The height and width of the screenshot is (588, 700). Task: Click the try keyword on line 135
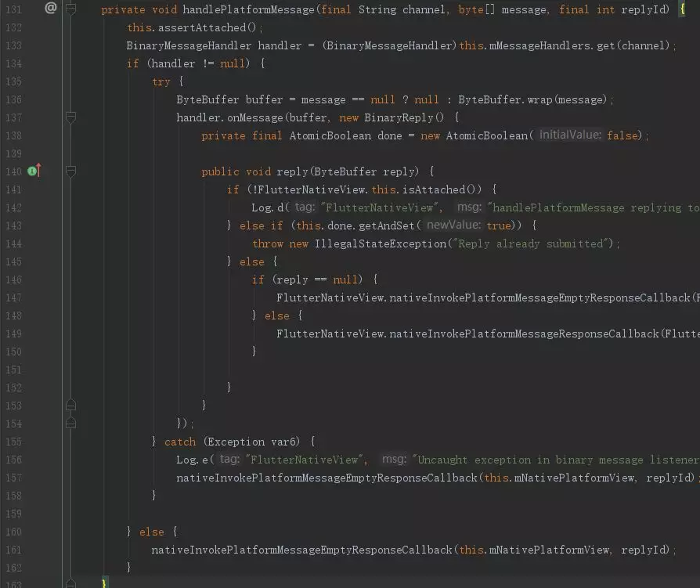point(161,81)
